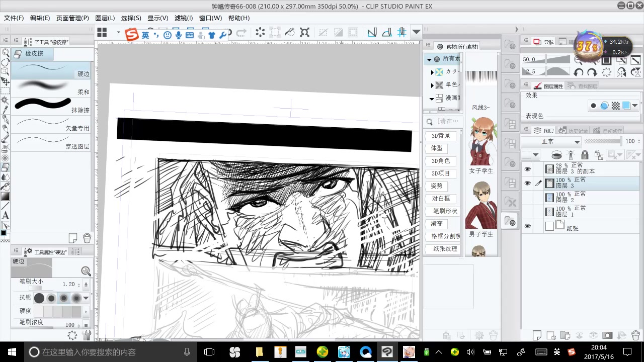Open the 文件(F) menu
The height and width of the screenshot is (362, 644).
(x=14, y=18)
